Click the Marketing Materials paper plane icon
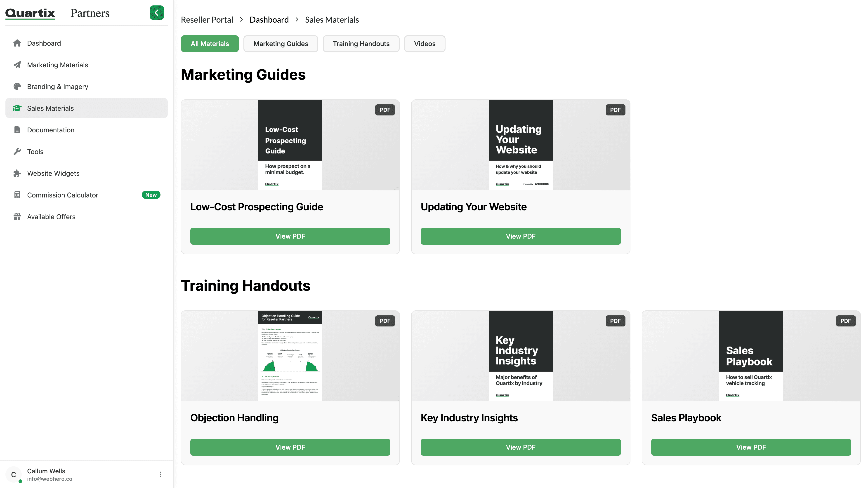The width and height of the screenshot is (868, 488). click(x=17, y=65)
